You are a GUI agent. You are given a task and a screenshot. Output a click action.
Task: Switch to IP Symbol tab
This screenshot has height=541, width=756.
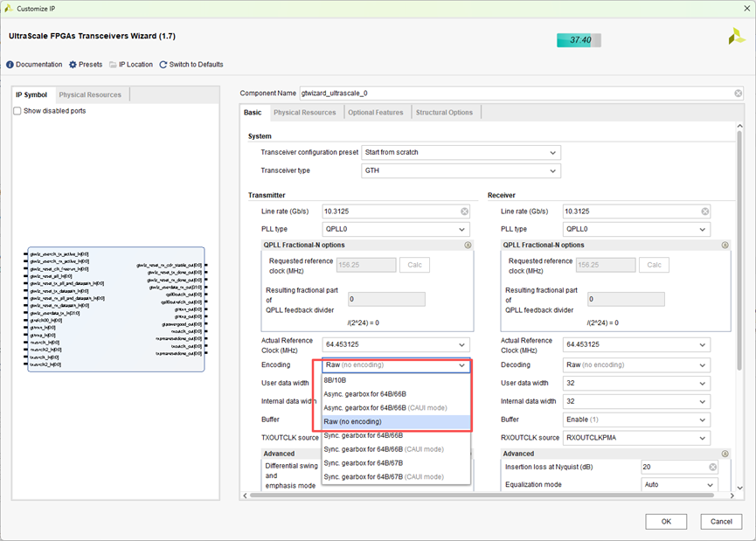(x=31, y=94)
